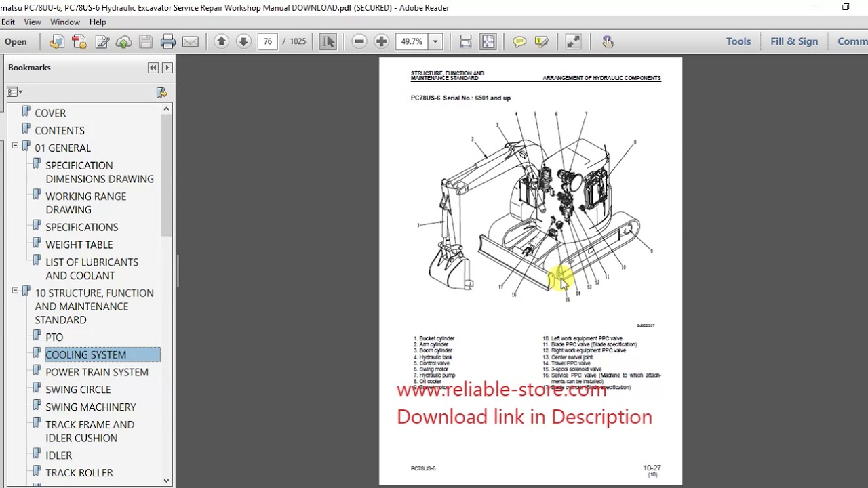Select 10 STRUCTURE, FUNCTION AND MAINTENANCE STANDARD bookmark
This screenshot has height=488, width=868.
tap(94, 306)
